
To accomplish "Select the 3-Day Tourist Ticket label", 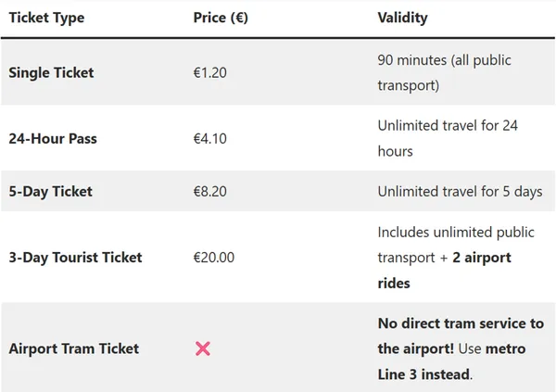I will click(75, 257).
